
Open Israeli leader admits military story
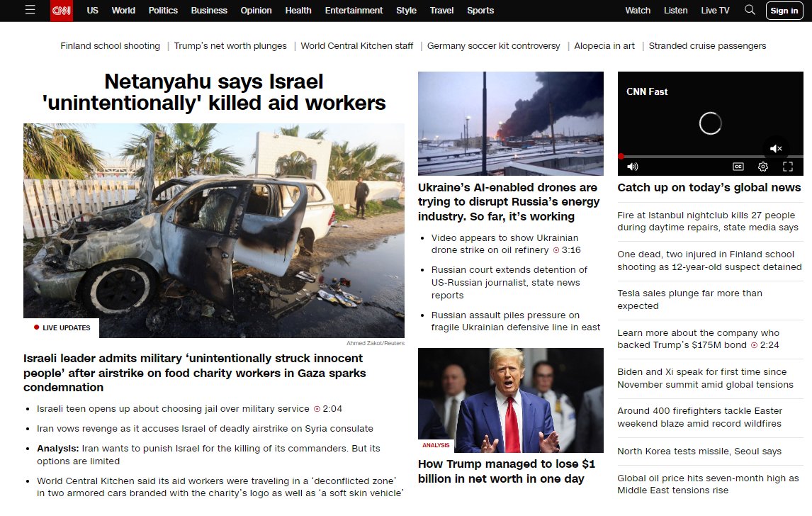[x=195, y=373]
